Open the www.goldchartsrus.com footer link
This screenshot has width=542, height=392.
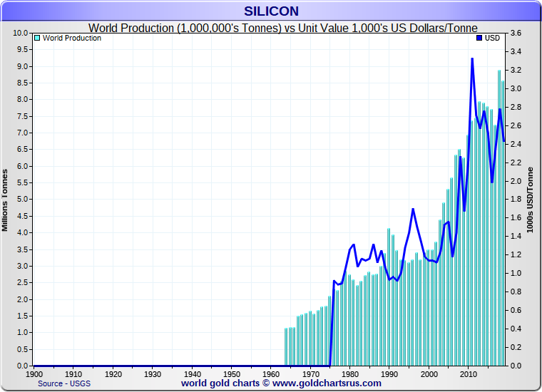tap(327, 383)
